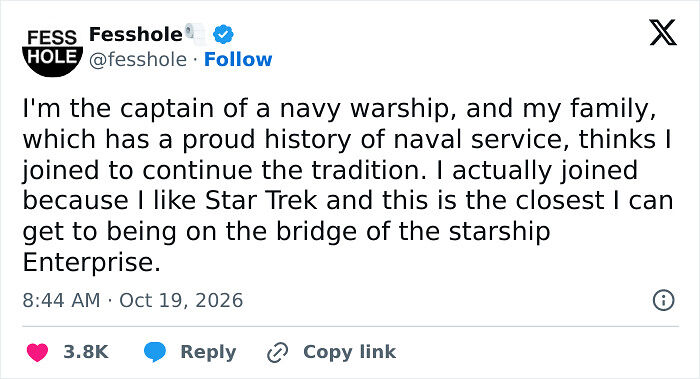700x379 pixels.
Task: Follow the @fesshole account
Action: click(x=238, y=59)
